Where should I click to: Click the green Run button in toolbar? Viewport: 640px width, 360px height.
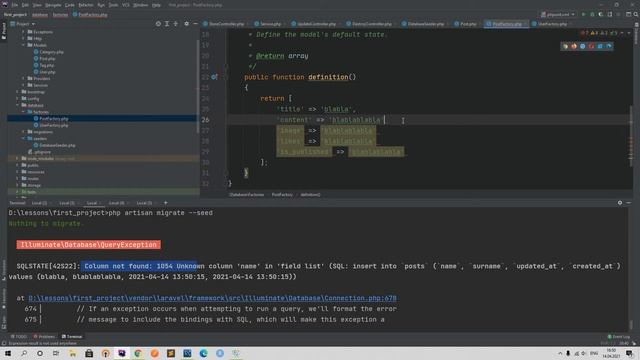[x=584, y=14]
